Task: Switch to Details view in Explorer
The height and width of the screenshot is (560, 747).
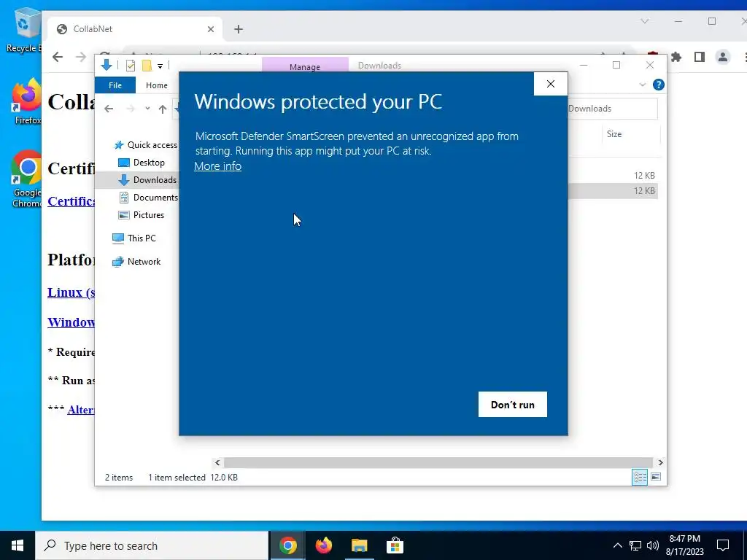Action: click(640, 477)
